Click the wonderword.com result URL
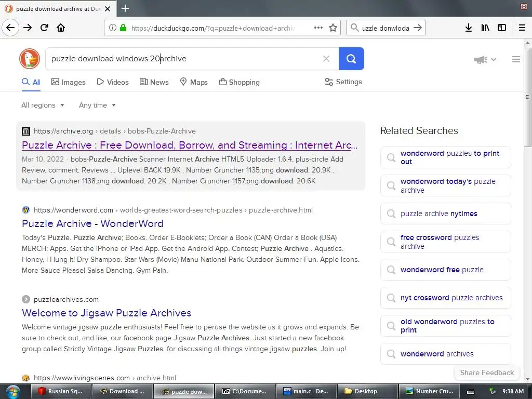This screenshot has height=399, width=532. [173, 210]
